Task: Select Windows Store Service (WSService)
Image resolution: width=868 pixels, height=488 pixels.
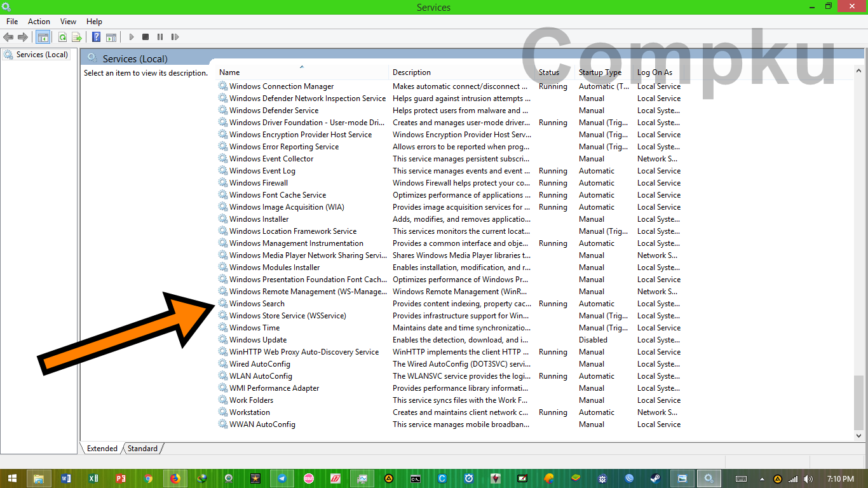Action: click(x=288, y=316)
